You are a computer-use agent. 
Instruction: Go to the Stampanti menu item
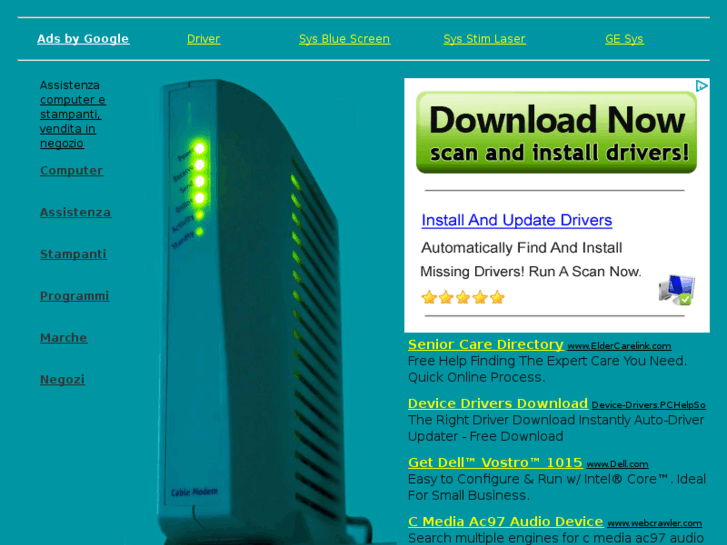click(73, 254)
